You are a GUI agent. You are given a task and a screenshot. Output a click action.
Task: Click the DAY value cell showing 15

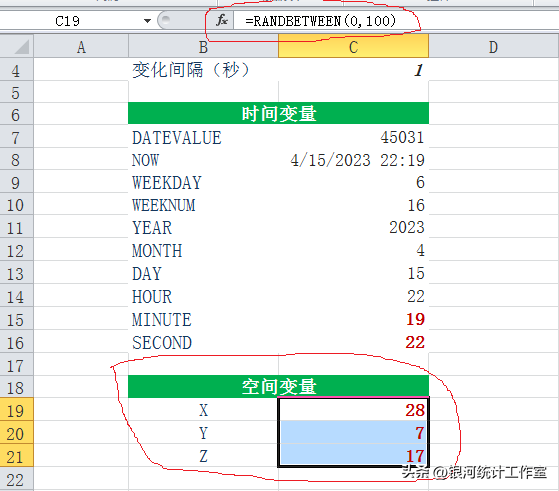pos(353,273)
